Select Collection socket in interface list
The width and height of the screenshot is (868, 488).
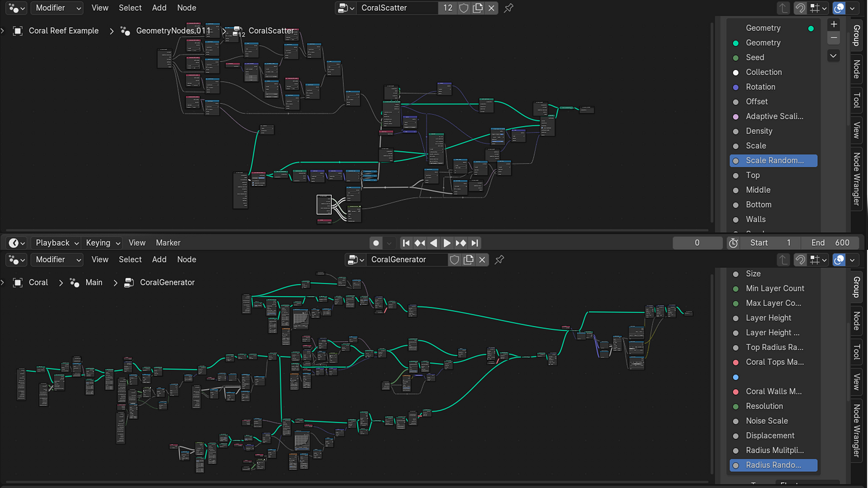click(x=774, y=72)
